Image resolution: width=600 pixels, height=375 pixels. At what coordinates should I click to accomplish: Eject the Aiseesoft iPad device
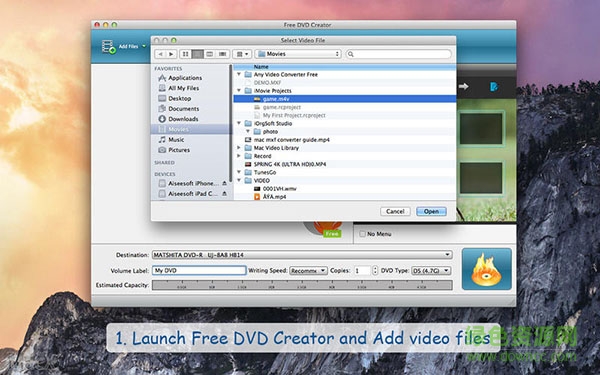(x=225, y=194)
